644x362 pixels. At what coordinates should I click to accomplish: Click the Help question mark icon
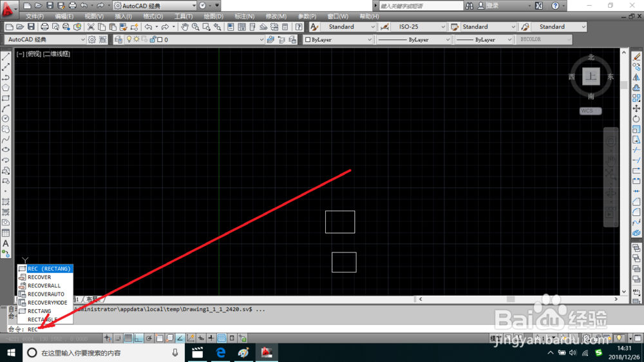coord(555,6)
